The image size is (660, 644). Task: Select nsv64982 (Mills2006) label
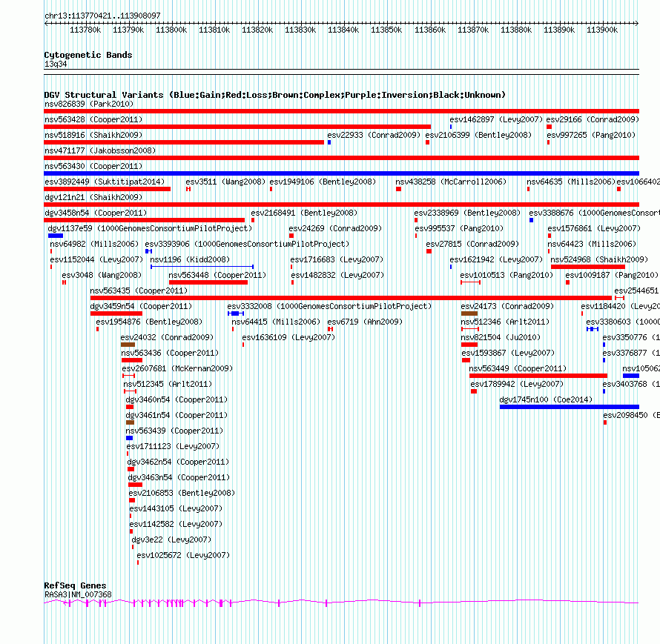94,244
